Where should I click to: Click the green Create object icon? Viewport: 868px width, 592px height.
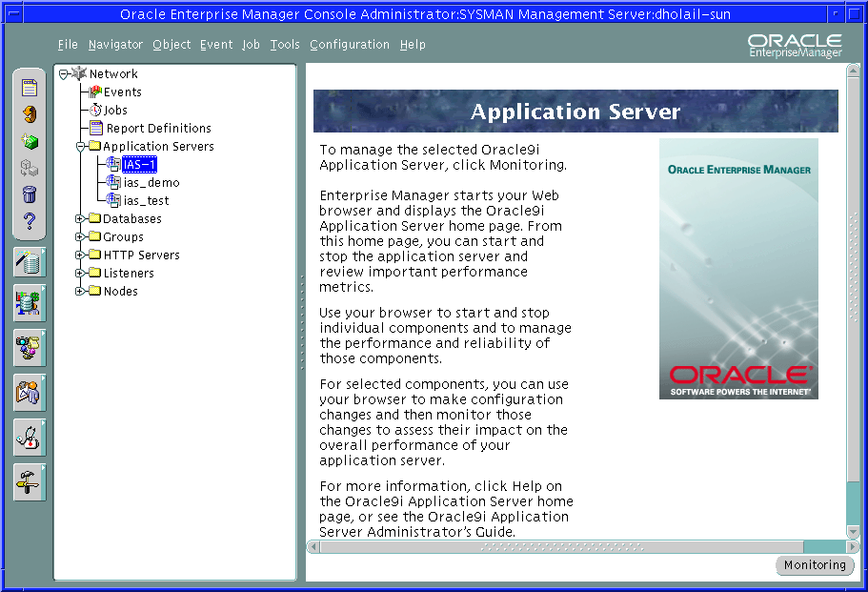30,142
